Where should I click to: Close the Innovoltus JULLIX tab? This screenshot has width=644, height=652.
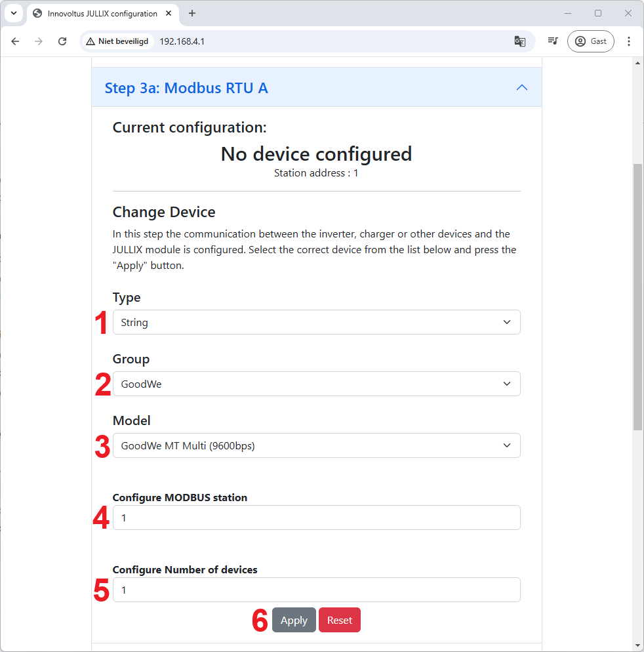pos(169,13)
